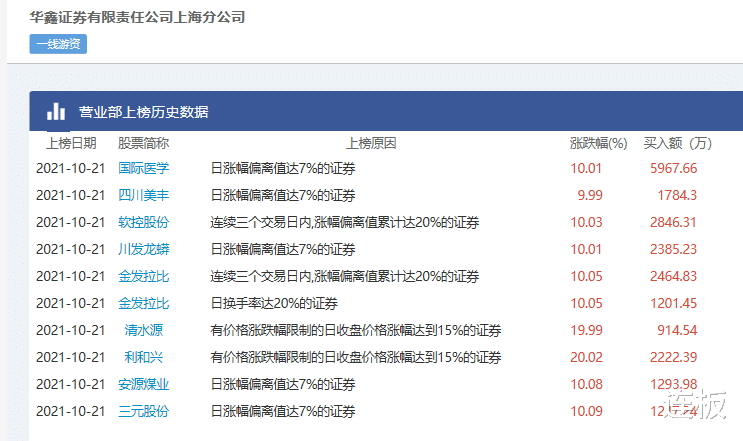
Task: Open 金发拉比 link in the 连续三个交易日 row
Action: (144, 276)
